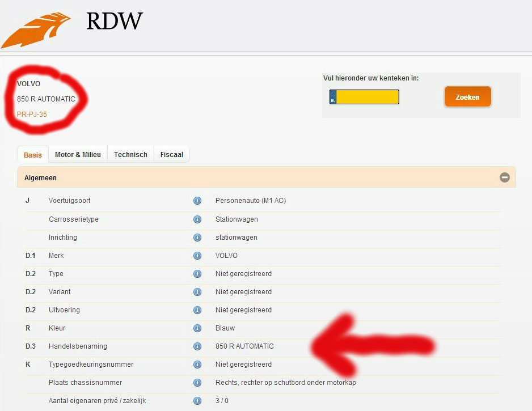Click the yellow kenteken input field
The width and height of the screenshot is (532, 411).
(x=368, y=97)
